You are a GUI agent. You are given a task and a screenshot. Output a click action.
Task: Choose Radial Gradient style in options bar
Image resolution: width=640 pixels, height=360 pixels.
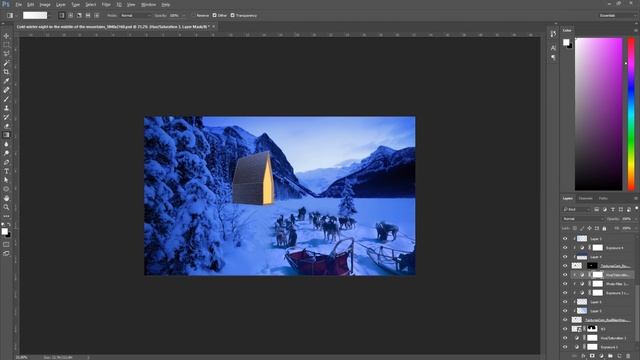(71, 16)
